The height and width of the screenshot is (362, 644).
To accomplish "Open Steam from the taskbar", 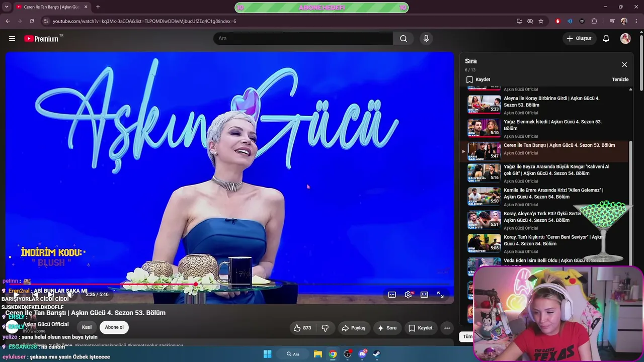I will click(x=377, y=354).
